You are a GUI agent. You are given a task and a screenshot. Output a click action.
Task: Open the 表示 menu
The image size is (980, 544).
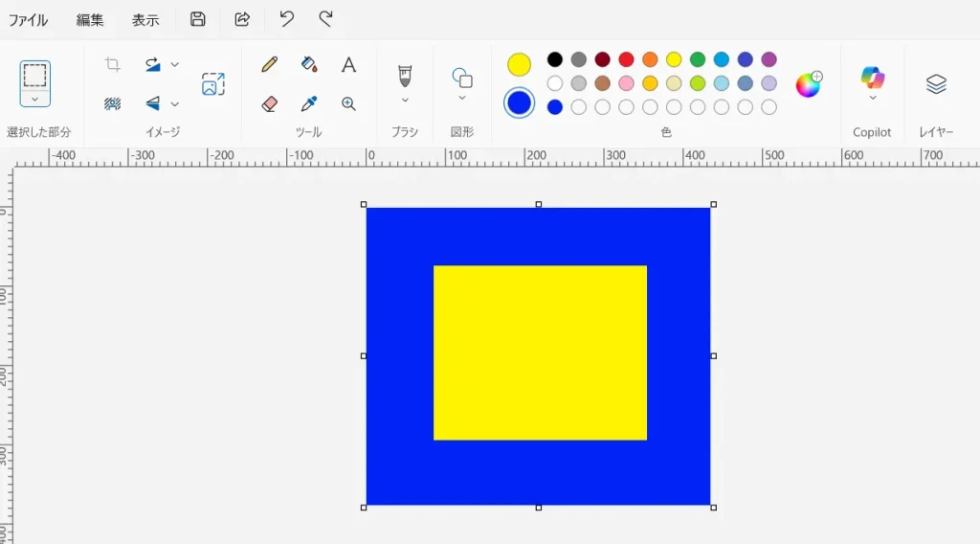[145, 20]
